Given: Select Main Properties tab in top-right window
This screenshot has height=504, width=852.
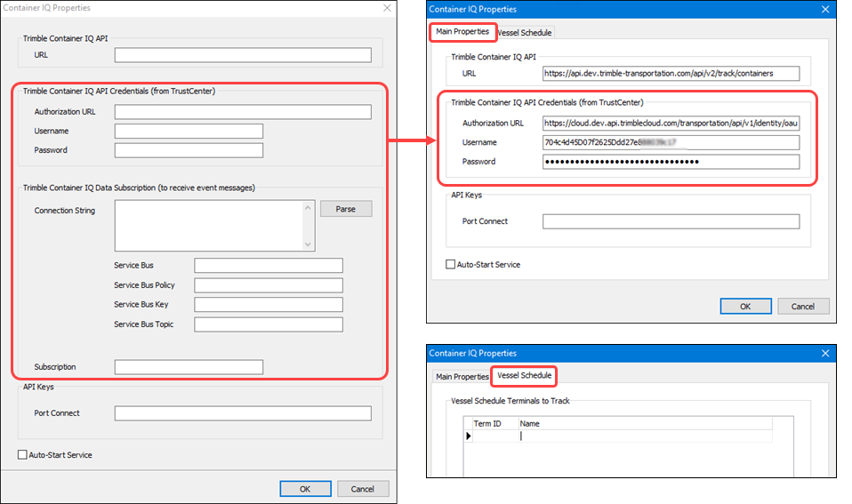Looking at the screenshot, I should click(x=462, y=31).
